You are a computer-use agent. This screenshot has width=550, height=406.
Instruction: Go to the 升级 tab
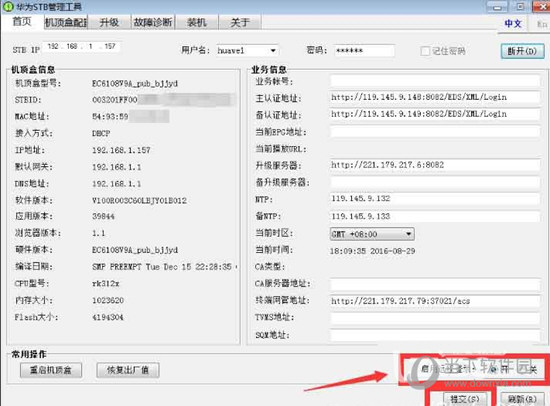pos(109,22)
